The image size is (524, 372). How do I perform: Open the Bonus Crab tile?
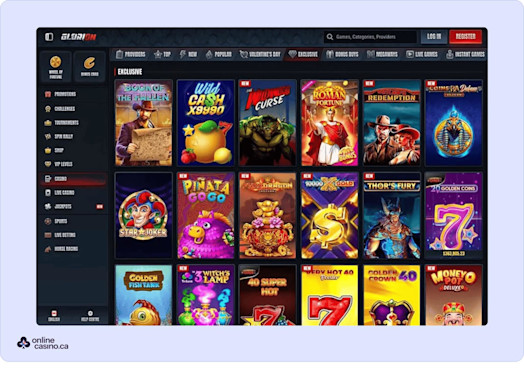90,67
